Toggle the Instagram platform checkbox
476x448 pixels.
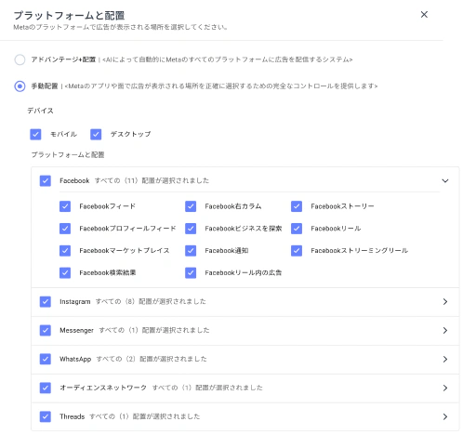[x=46, y=302]
